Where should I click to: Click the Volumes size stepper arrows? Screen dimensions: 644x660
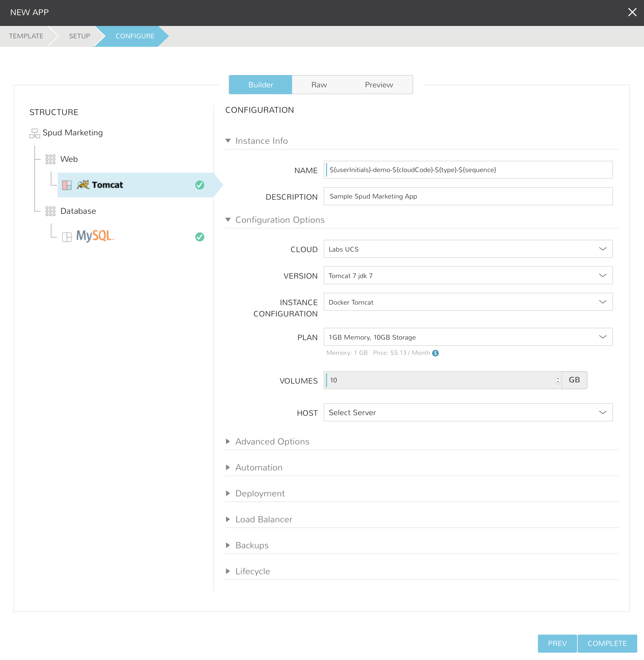557,380
